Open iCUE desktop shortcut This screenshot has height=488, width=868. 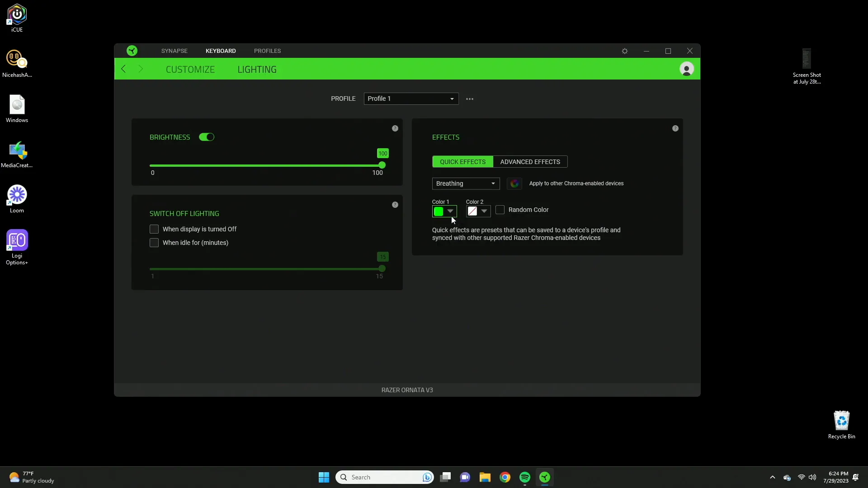point(17,19)
